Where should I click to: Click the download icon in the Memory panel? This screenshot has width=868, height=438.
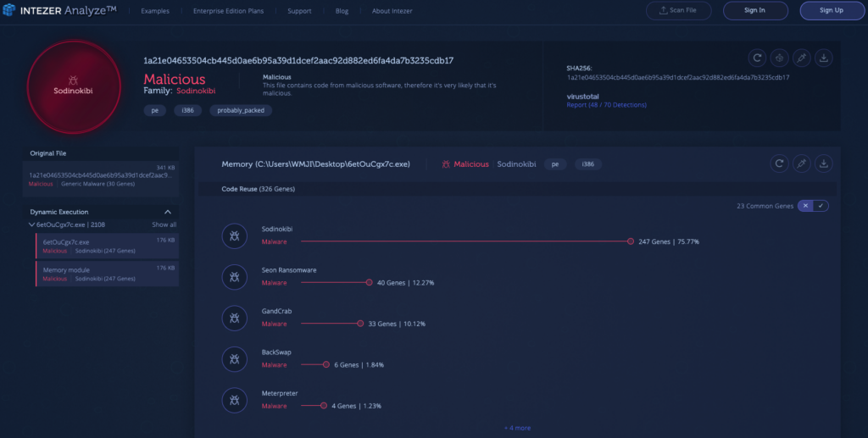[823, 164]
